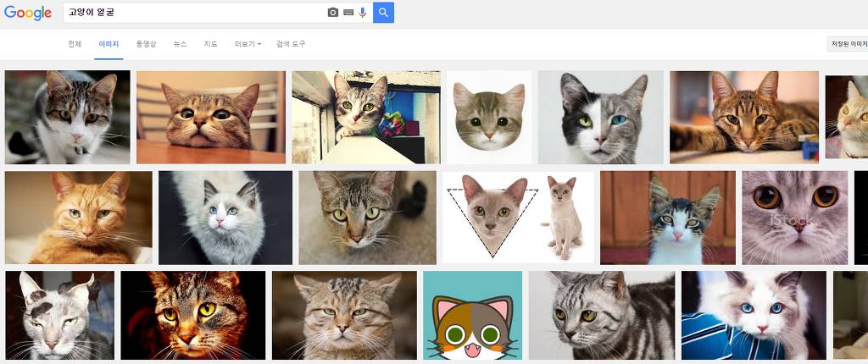Go to the 뉴스 tab
Image resolution: width=868 pixels, height=364 pixels.
coord(180,43)
